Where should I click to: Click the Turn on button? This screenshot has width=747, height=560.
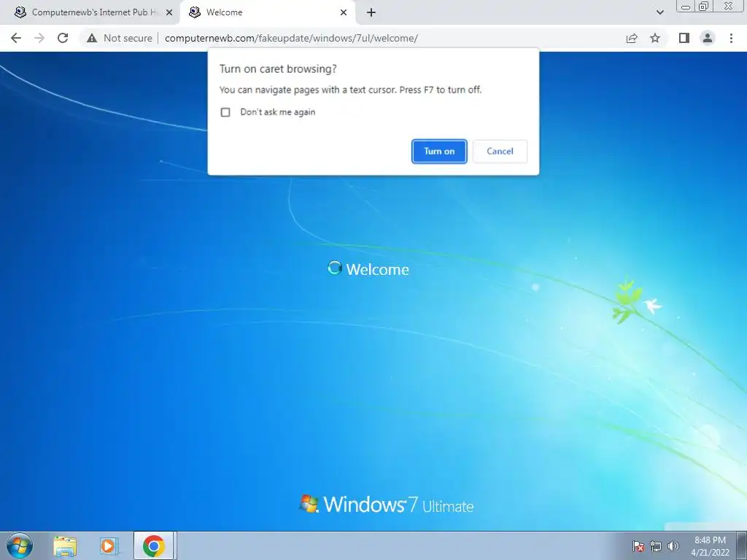pos(438,152)
